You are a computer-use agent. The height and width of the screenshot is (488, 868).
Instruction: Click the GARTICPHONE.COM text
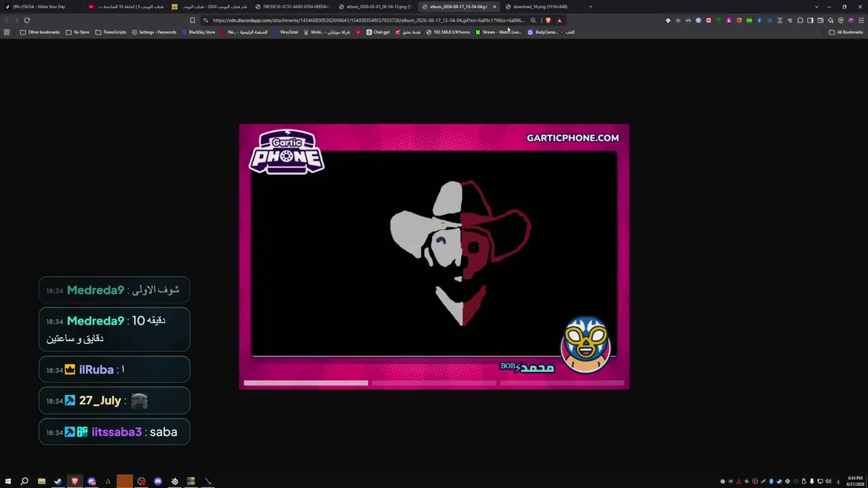tap(573, 138)
